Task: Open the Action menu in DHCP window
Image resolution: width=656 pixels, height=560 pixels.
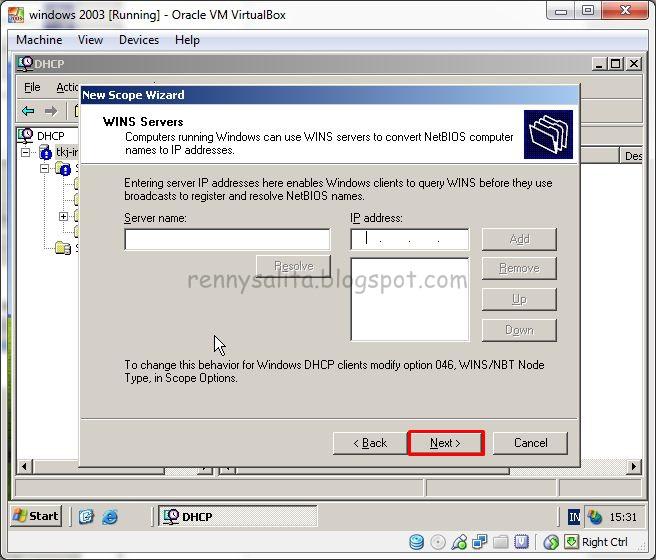Action: (67, 87)
